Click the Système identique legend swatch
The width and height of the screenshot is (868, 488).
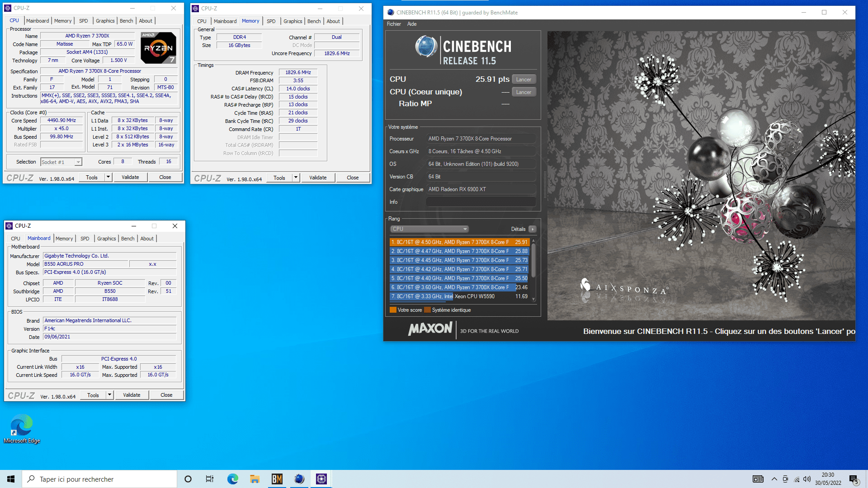427,310
